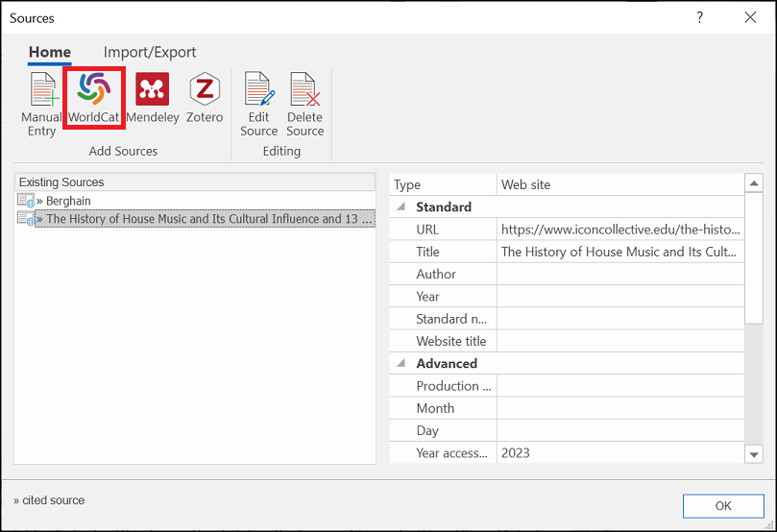The width and height of the screenshot is (777, 532).
Task: Click the Manual Entry icon
Action: click(x=41, y=91)
